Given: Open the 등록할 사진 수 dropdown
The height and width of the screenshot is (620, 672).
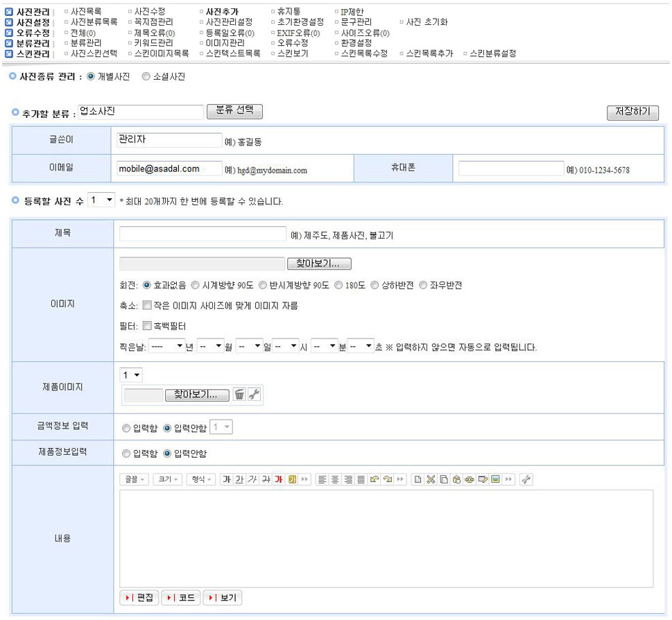Looking at the screenshot, I should 101,200.
